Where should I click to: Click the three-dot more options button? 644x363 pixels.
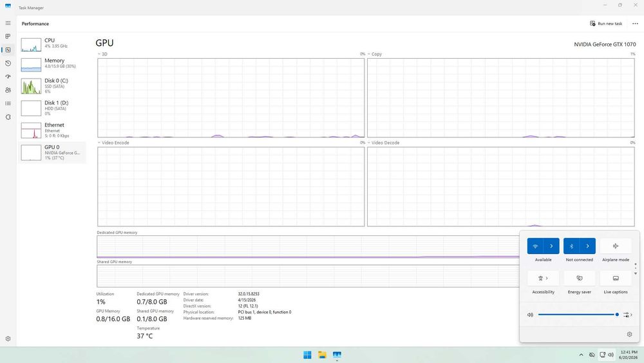point(635,23)
